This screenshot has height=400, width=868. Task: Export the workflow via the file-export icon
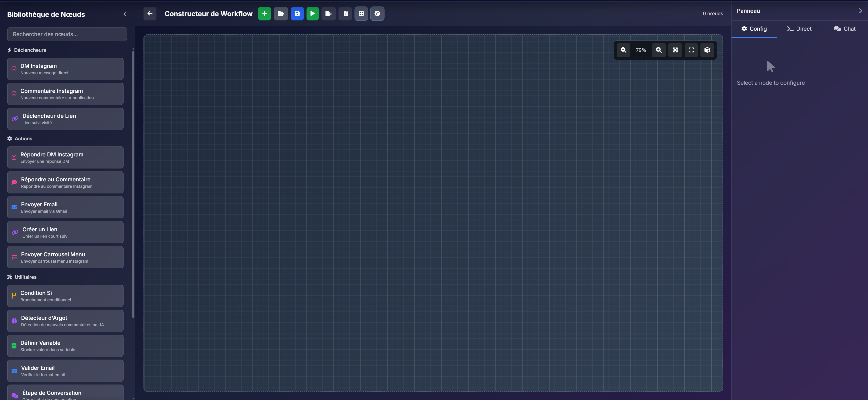329,13
